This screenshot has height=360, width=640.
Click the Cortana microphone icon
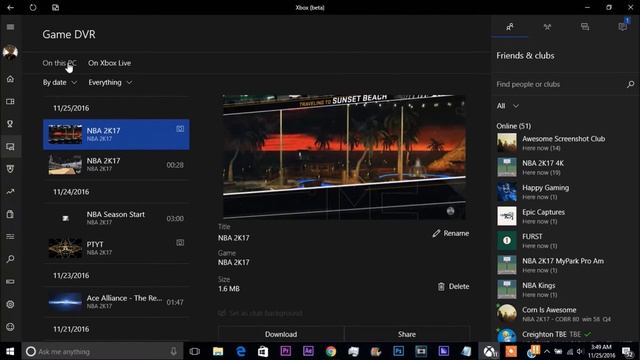[x=173, y=351]
